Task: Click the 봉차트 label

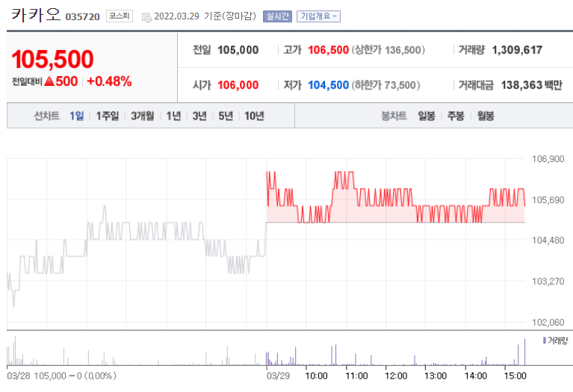Action: 394,116
